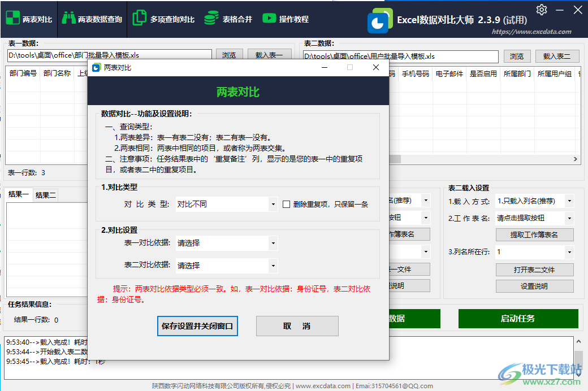Click the green 启动任务 button
Image resolution: width=588 pixels, height=391 pixels.
click(518, 319)
